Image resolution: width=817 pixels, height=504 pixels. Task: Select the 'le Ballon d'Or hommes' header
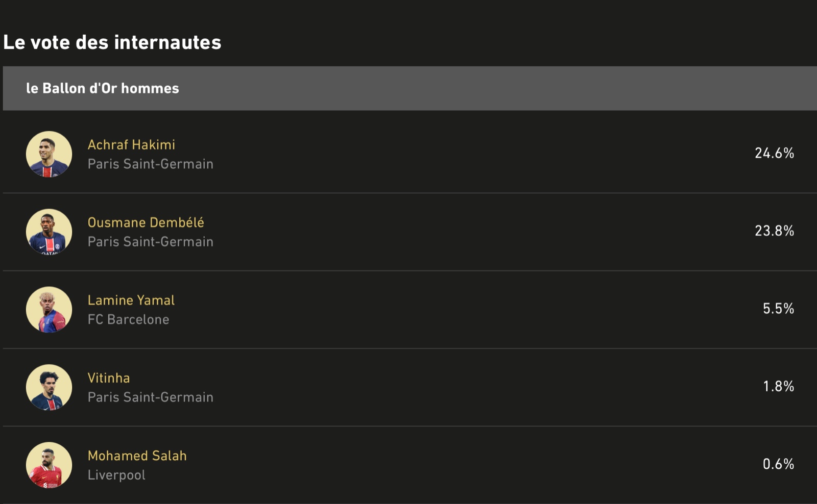click(x=103, y=88)
